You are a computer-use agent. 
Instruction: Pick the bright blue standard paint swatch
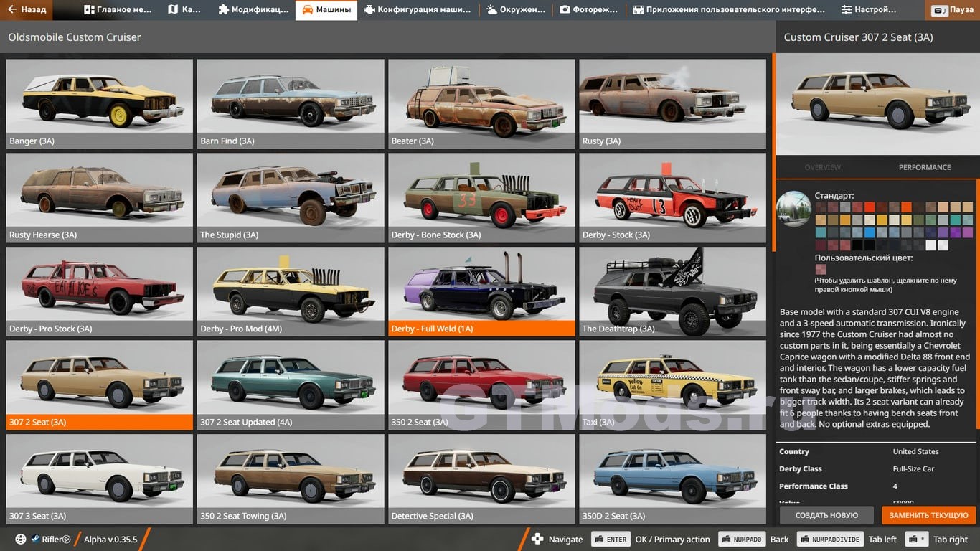(x=870, y=232)
